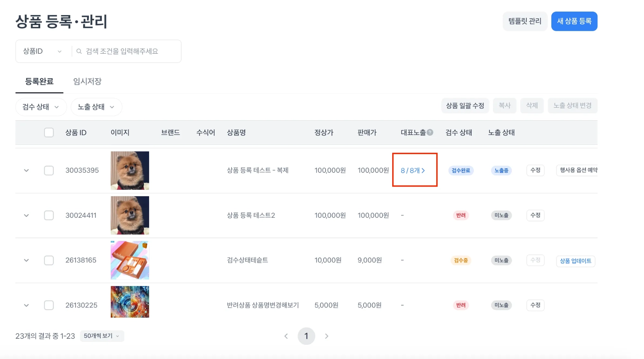Open the 50개씩 보기 page size dropdown
644x359 pixels.
point(101,336)
